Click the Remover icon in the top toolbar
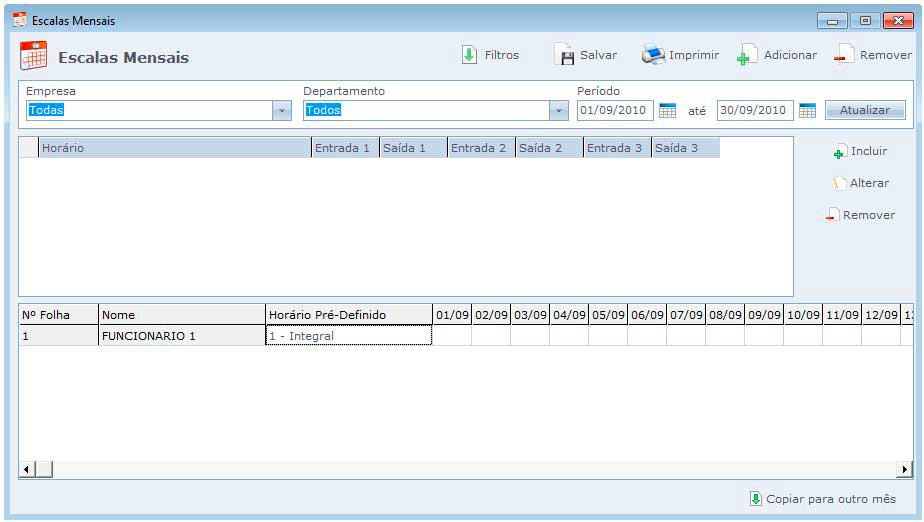 coord(845,56)
